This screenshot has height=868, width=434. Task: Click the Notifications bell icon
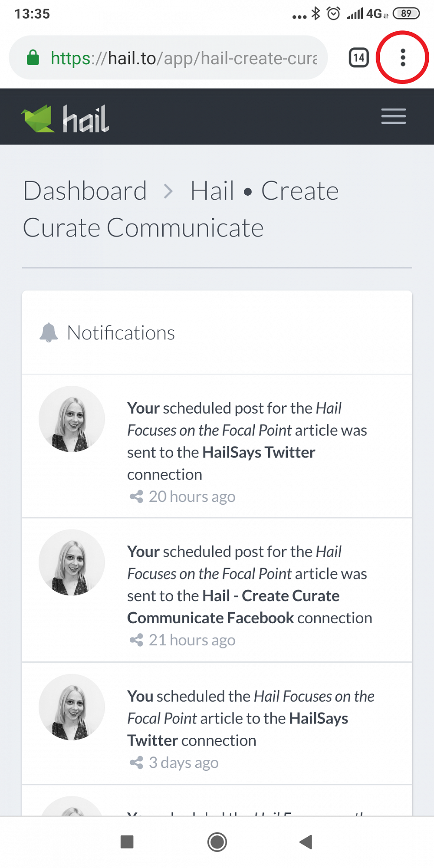(49, 333)
